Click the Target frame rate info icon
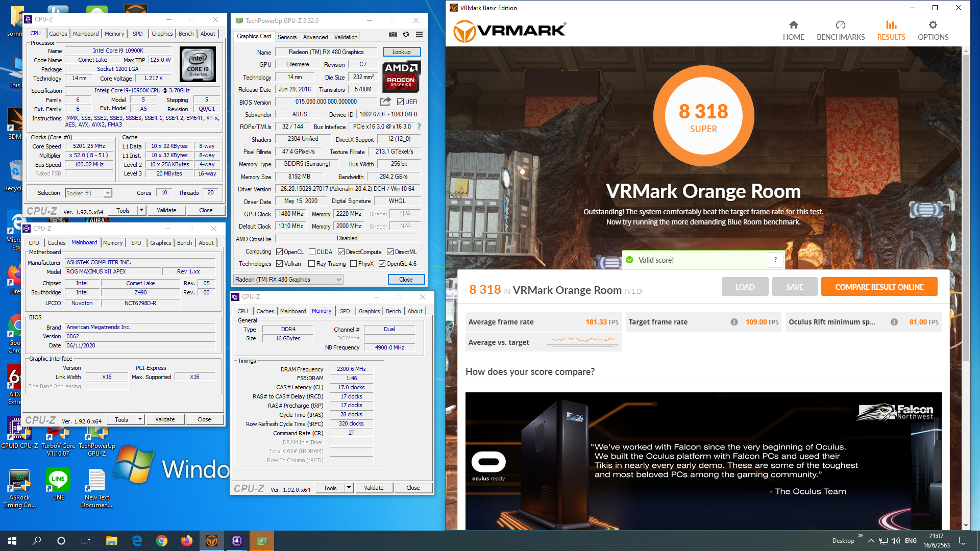980x551 pixels. (x=734, y=322)
